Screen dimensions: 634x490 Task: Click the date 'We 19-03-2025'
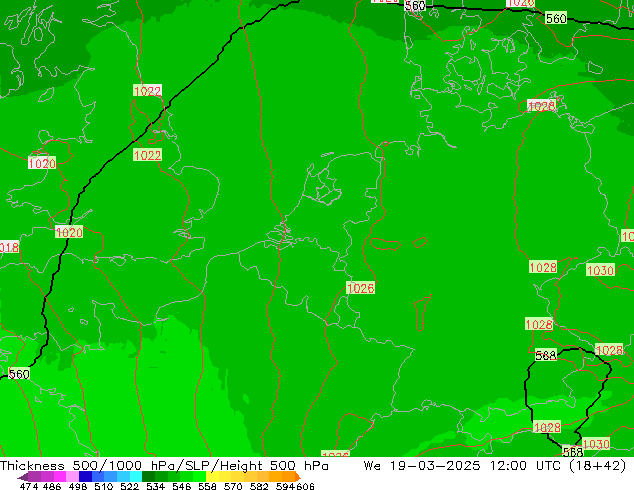[x=422, y=466]
